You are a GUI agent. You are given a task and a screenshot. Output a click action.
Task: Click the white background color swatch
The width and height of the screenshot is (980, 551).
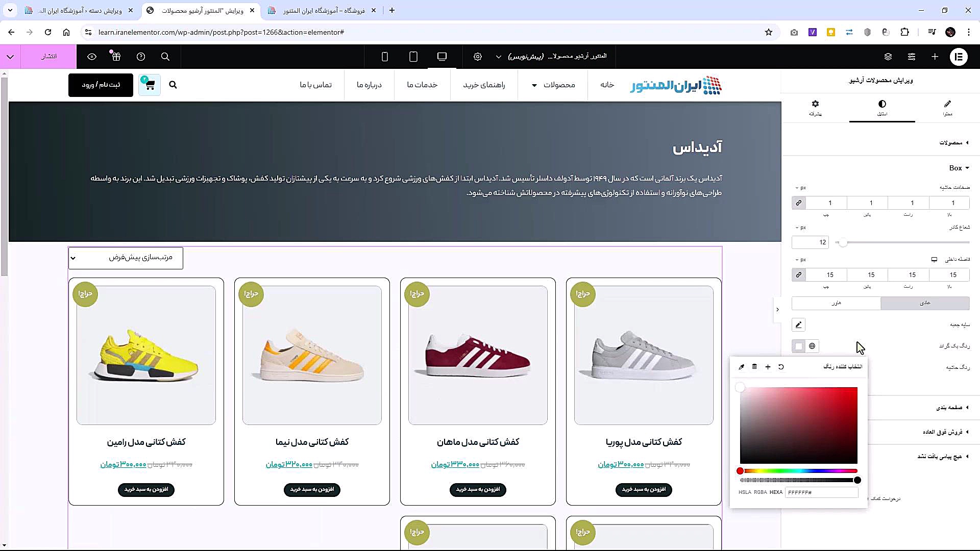tap(799, 346)
